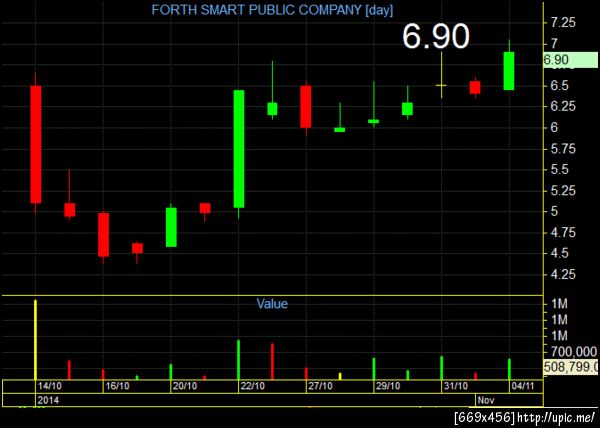Image resolution: width=600 pixels, height=428 pixels.
Task: Select the 4.25 price axis label
Action: point(562,274)
